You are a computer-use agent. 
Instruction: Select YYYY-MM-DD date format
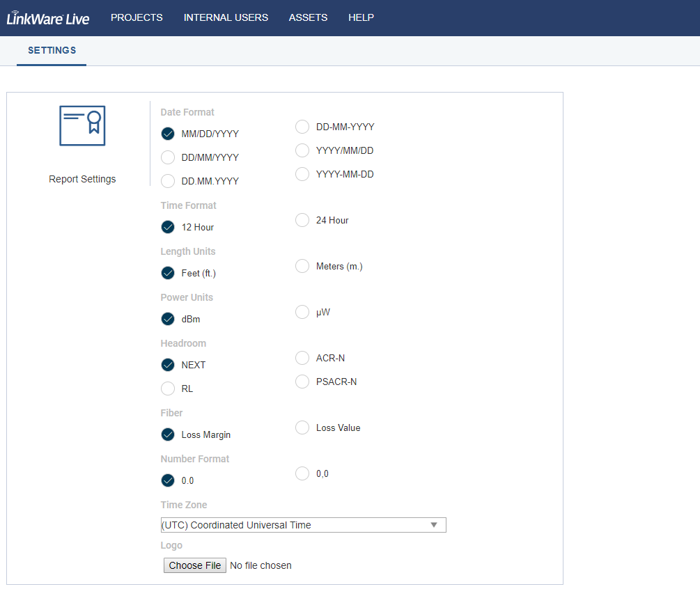tap(302, 174)
